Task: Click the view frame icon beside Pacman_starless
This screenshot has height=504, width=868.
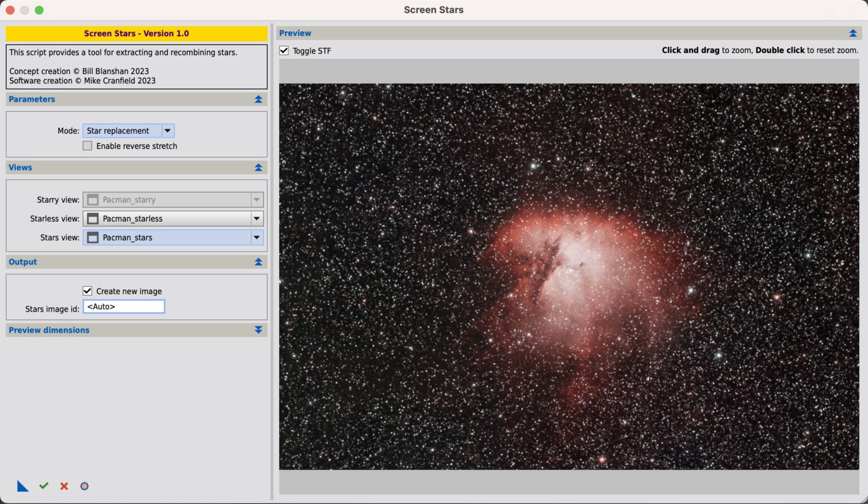Action: (93, 218)
